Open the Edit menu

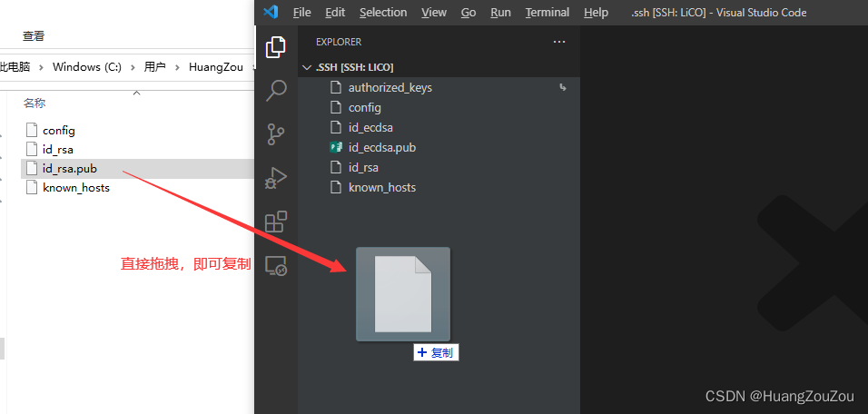tap(335, 12)
